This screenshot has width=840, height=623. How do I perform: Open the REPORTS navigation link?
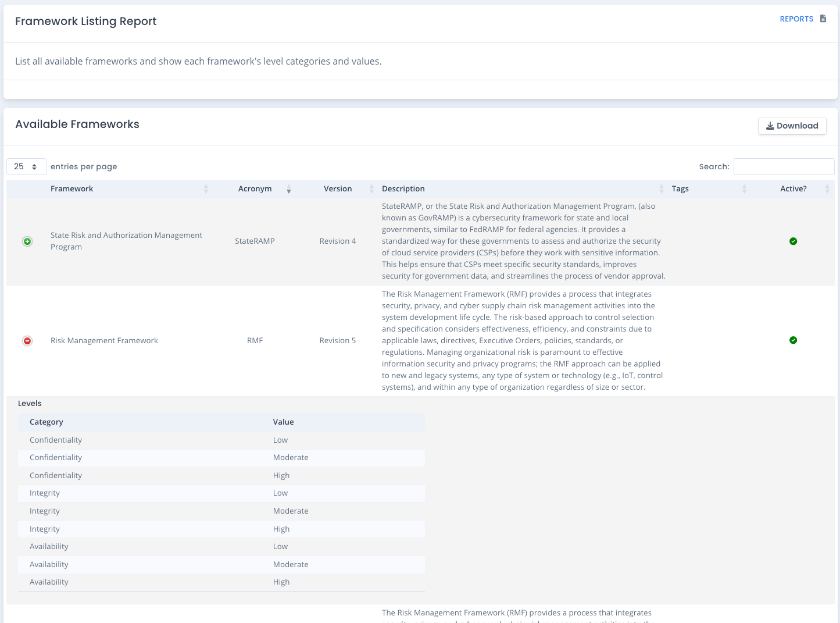(x=796, y=19)
